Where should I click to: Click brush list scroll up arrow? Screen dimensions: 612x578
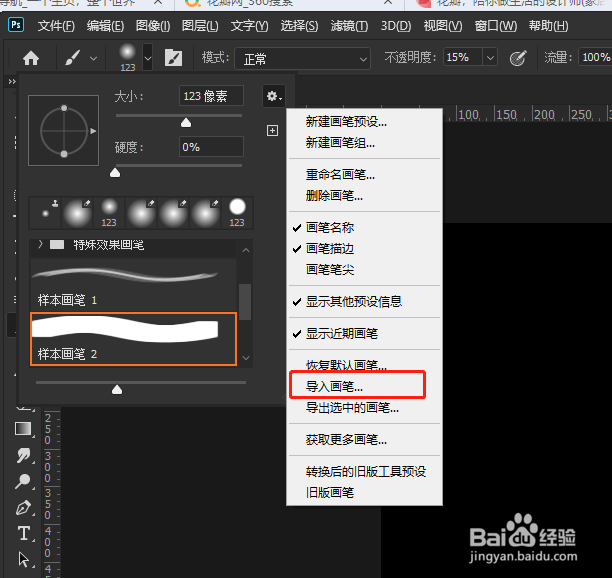(x=246, y=250)
